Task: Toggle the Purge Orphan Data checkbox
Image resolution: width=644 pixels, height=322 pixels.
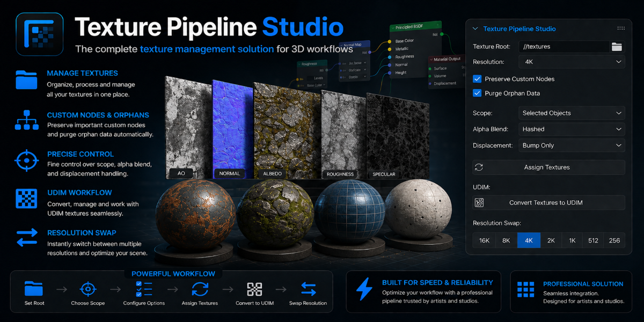Action: click(x=477, y=93)
